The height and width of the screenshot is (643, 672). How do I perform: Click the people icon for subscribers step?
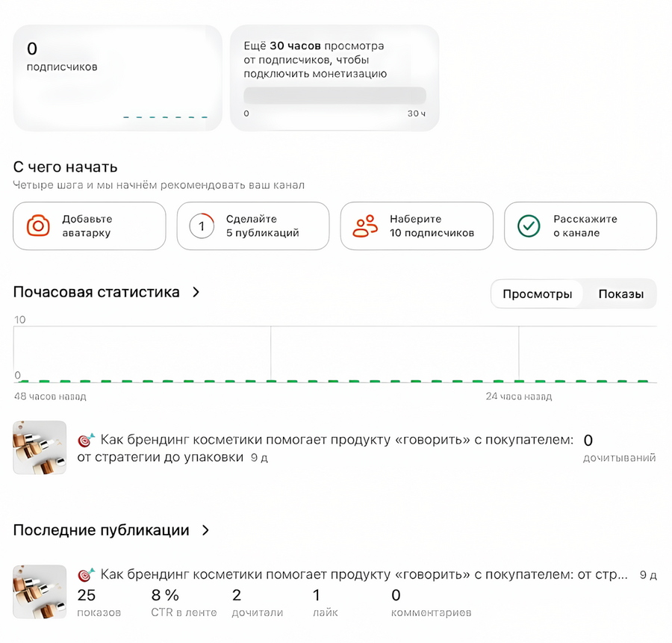pyautogui.click(x=365, y=226)
